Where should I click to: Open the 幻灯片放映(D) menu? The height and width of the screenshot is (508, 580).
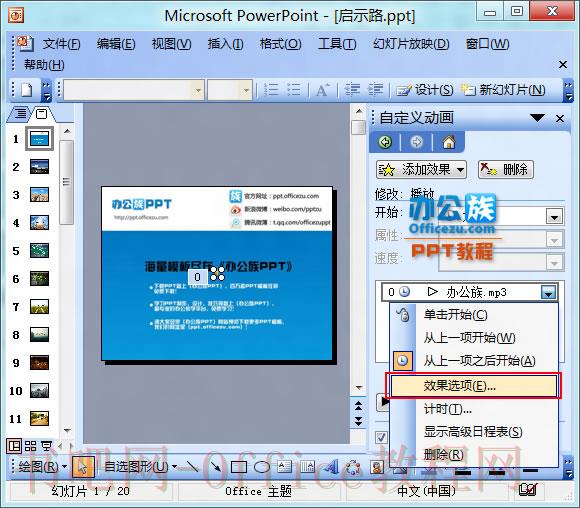(x=411, y=44)
